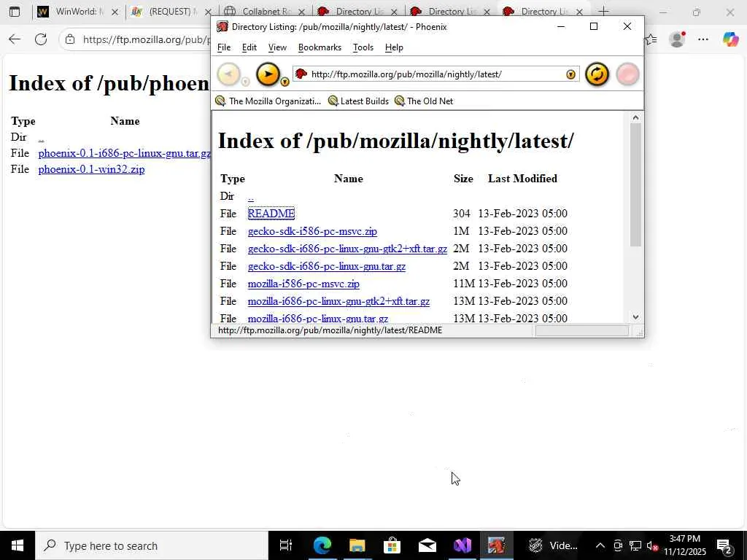Open phoenix-0.1-i686-pc-linux-gnu.tar.gz link in Edge

click(124, 153)
